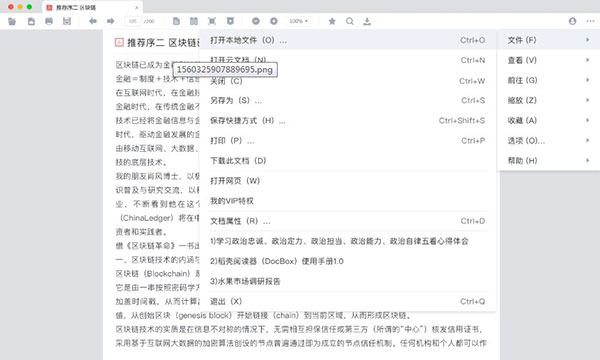Click the 1560325907889695.png tooltip label
Image resolution: width=600 pixels, height=360 pixels.
(225, 70)
